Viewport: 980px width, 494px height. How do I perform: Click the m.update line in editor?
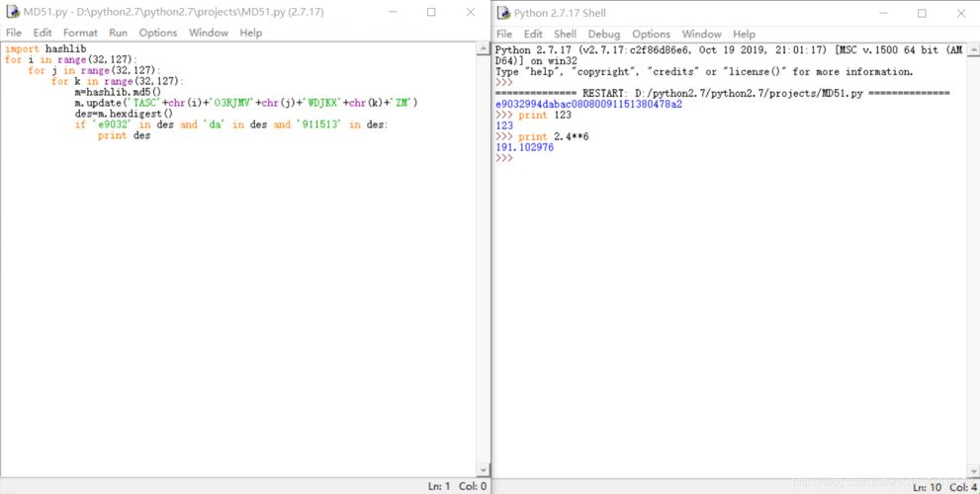click(x=246, y=103)
